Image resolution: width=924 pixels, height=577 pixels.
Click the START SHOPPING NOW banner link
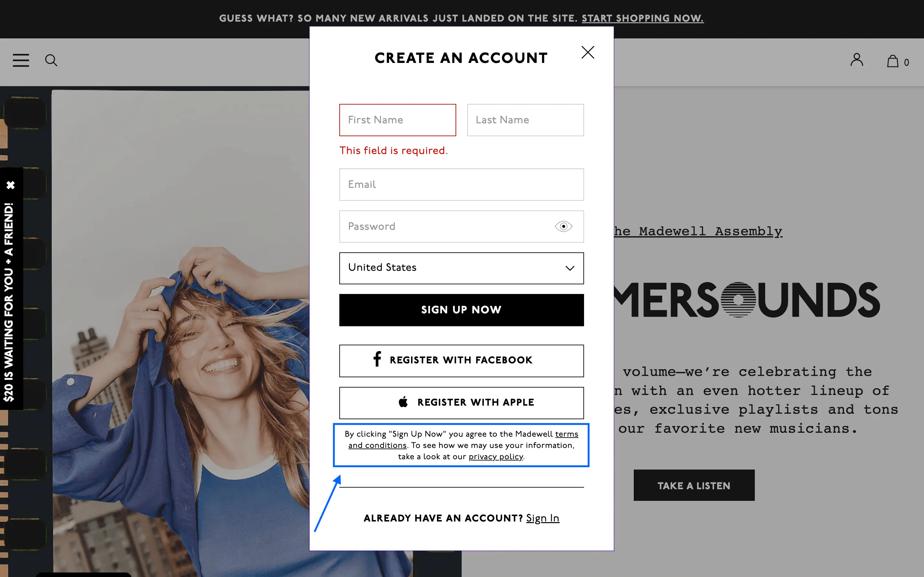pyautogui.click(x=642, y=18)
